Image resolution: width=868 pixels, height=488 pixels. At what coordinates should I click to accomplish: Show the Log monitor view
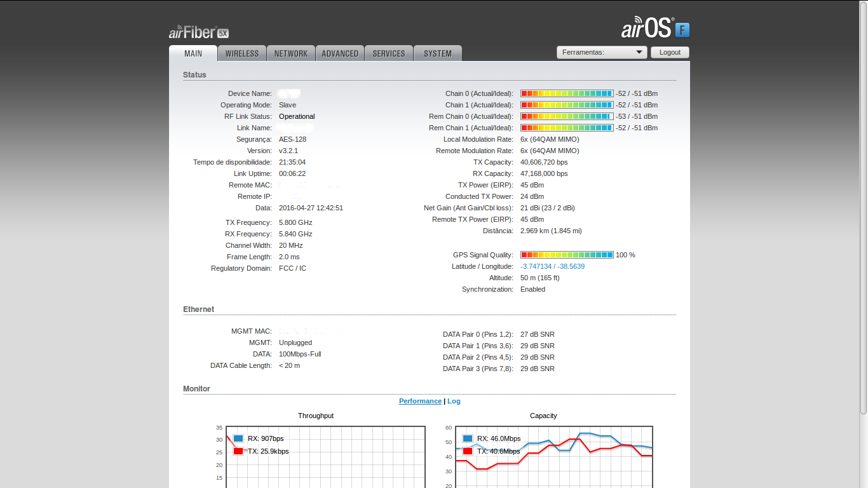(454, 402)
